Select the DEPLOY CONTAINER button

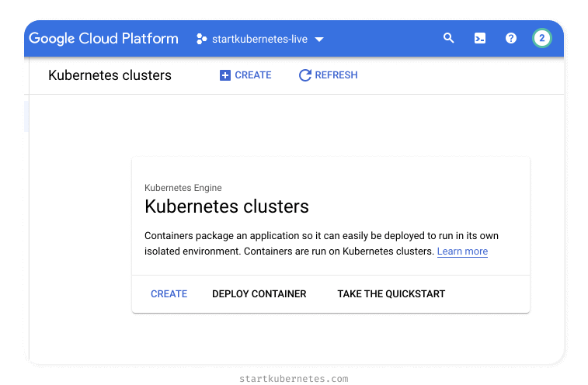[259, 294]
